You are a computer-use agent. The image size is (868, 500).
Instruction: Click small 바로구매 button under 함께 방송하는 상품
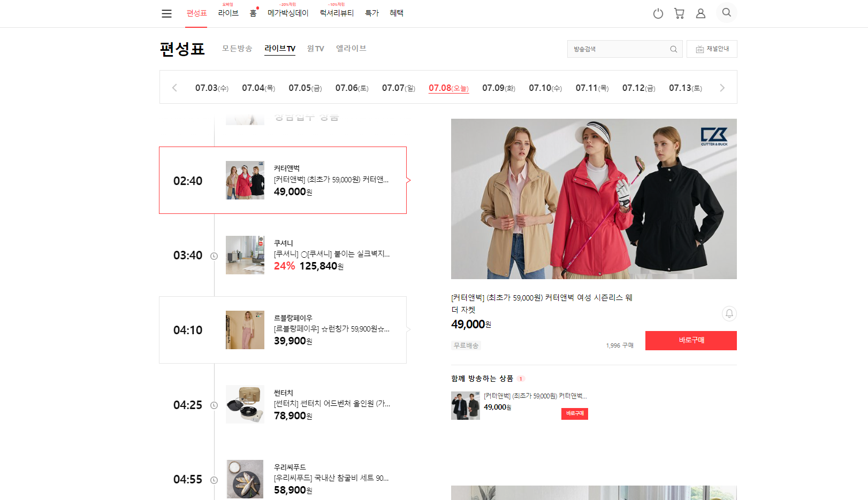[x=575, y=414]
